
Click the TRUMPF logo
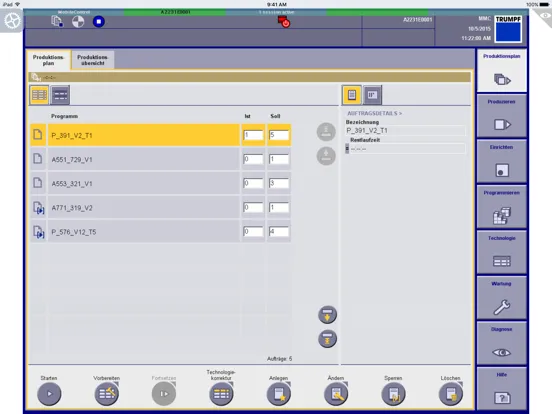pos(508,29)
